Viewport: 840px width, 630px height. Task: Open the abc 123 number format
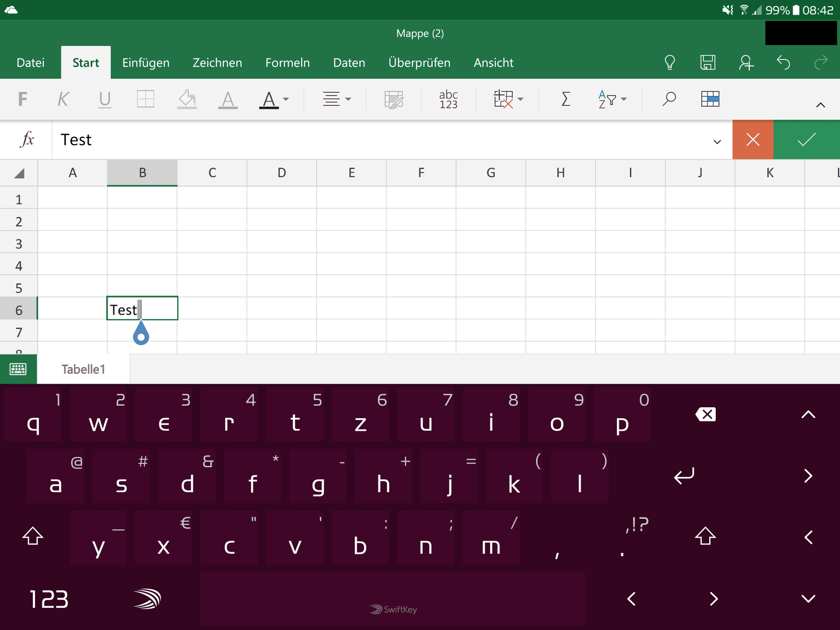point(448,99)
